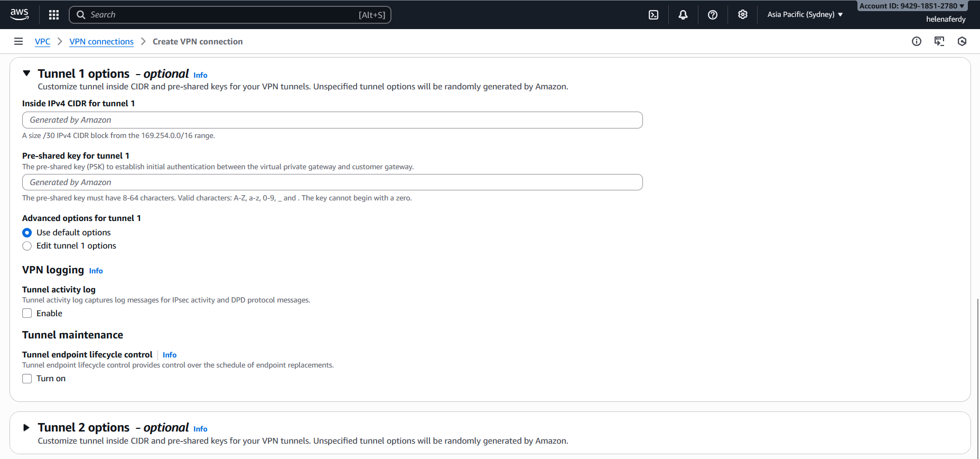Select Use default options radio button

(27, 233)
